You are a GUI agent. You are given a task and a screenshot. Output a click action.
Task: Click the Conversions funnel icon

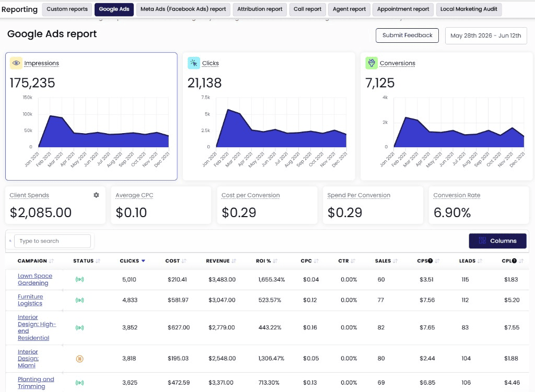click(371, 63)
